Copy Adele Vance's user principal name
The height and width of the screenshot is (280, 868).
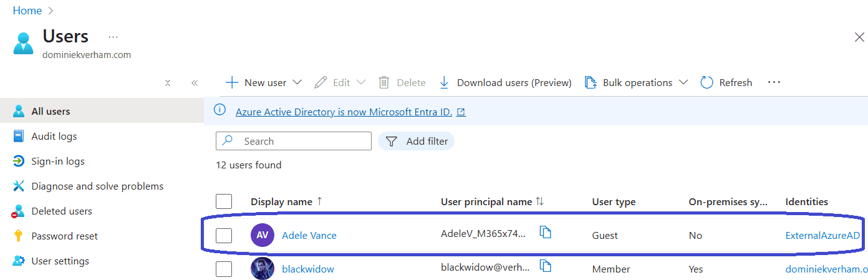[546, 233]
